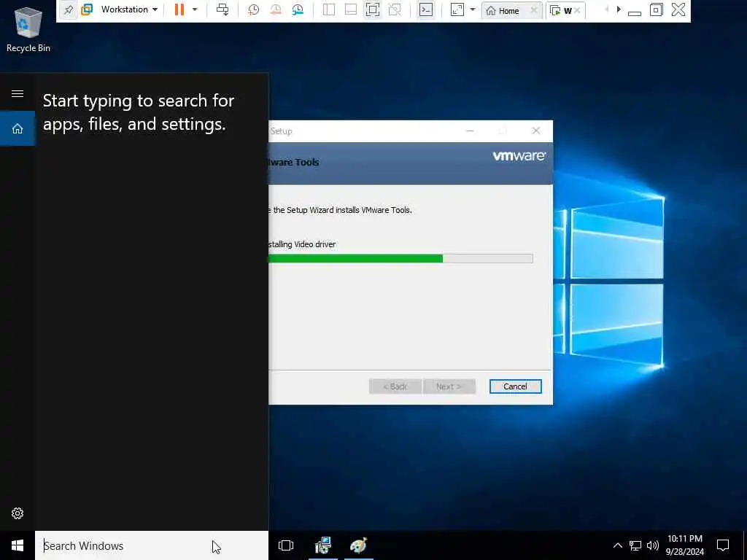
Task: Click the disabled Next button in Setup
Action: pos(449,386)
